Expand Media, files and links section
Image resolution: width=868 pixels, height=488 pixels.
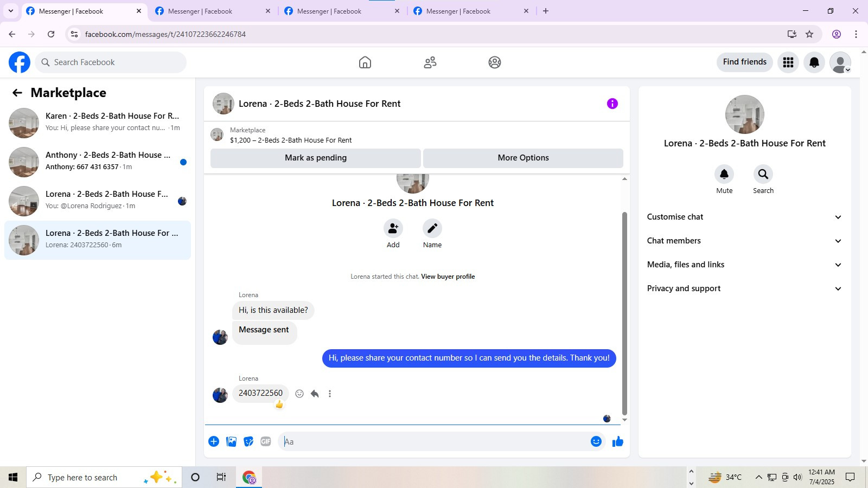point(744,265)
